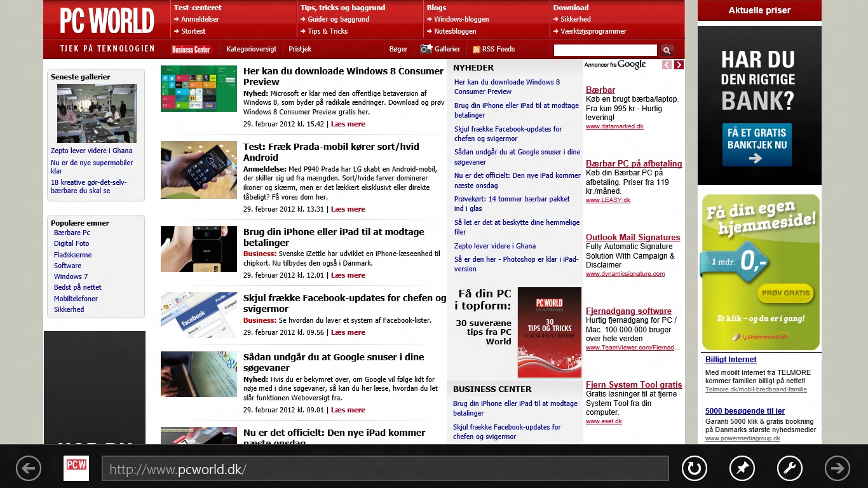Image resolution: width=868 pixels, height=488 pixels.
Task: Click the site search text field
Action: point(605,50)
